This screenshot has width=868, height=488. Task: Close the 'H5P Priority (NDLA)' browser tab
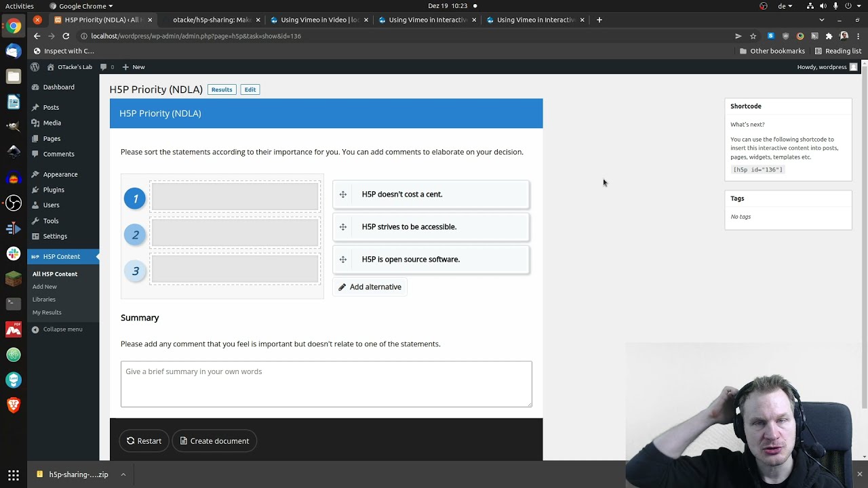pos(150,20)
